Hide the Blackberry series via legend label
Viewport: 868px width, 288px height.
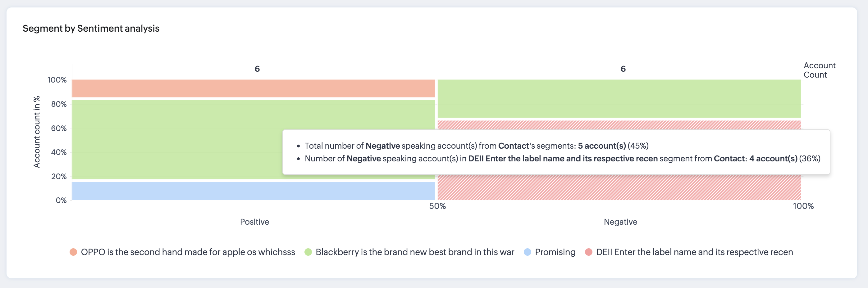coord(415,252)
